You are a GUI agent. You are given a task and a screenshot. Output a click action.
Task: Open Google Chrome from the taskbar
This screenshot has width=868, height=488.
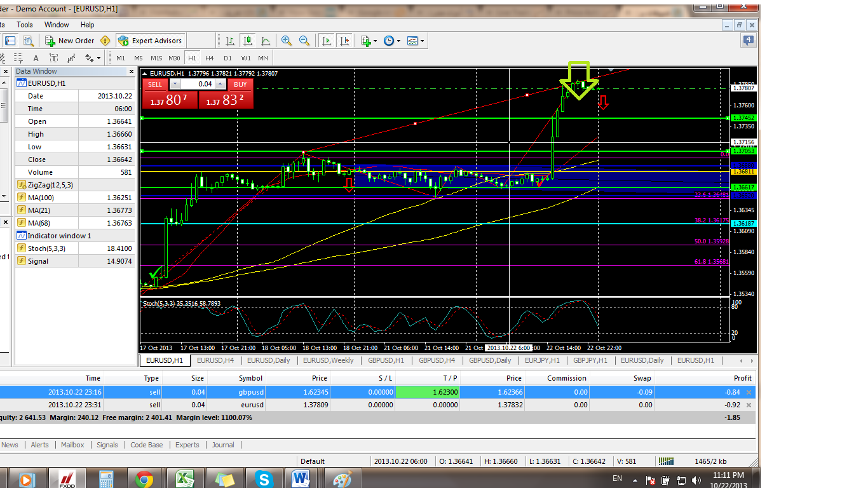(144, 478)
